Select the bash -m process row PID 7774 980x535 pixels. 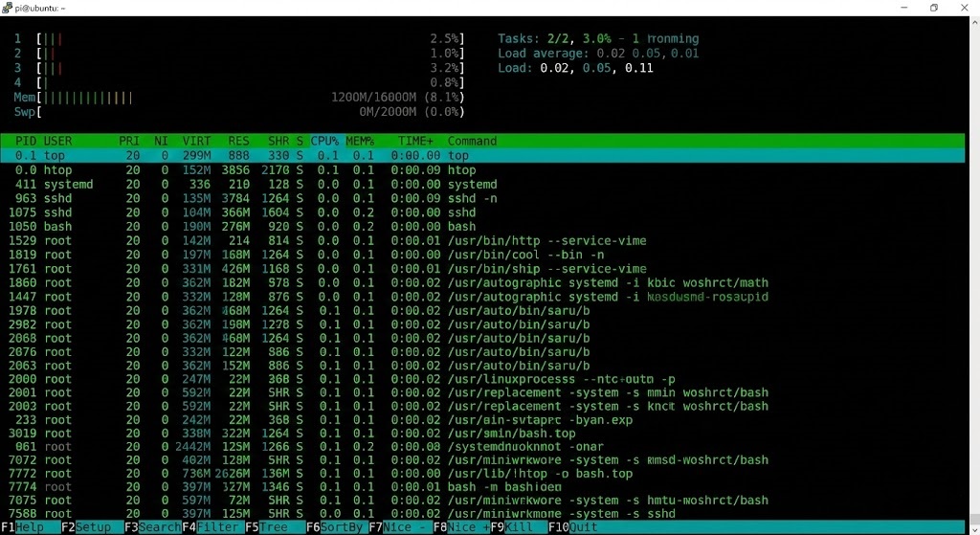[482, 487]
